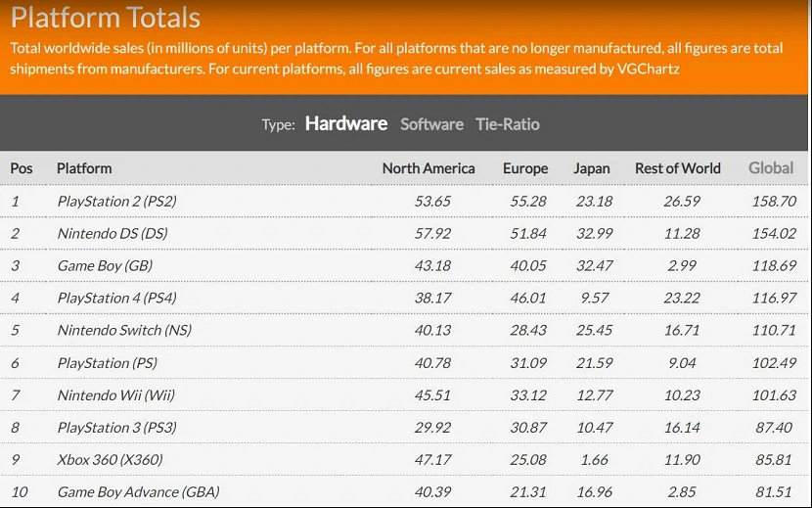Open PlayStation 3 (PS3) platform link
Viewport: 812px width, 508px height.
tap(117, 427)
